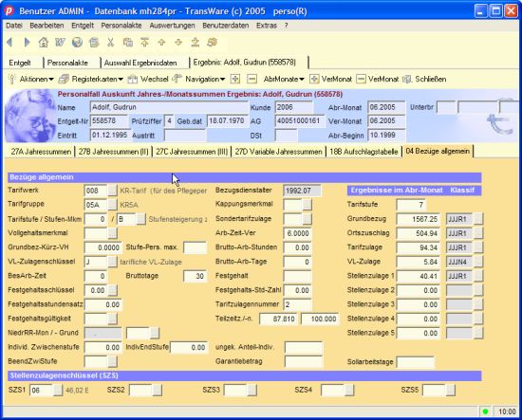Click the Tarifzulagennummer field showing 2
The height and width of the screenshot is (420, 522).
coord(298,304)
